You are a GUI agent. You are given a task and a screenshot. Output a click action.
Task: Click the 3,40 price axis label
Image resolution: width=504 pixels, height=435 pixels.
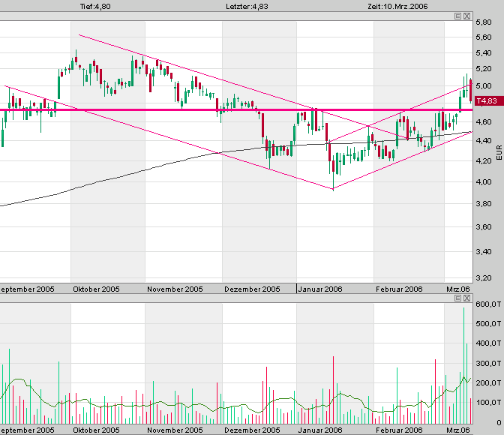pos(484,251)
